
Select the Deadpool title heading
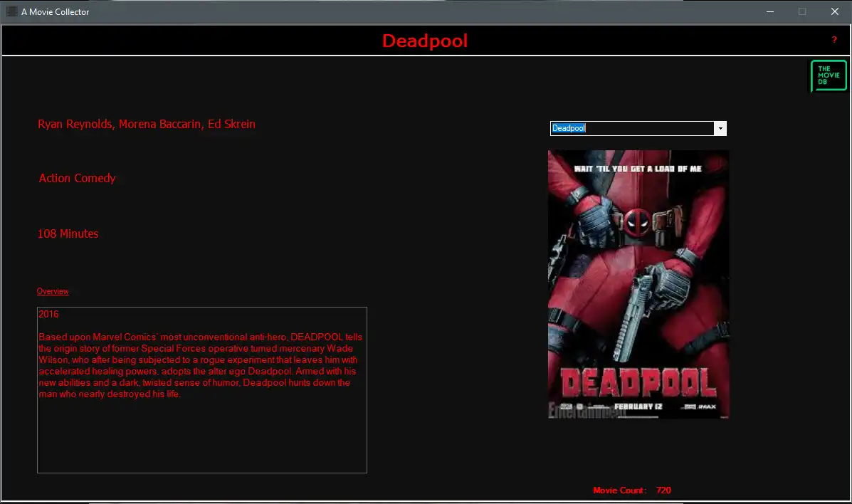pyautogui.click(x=425, y=41)
